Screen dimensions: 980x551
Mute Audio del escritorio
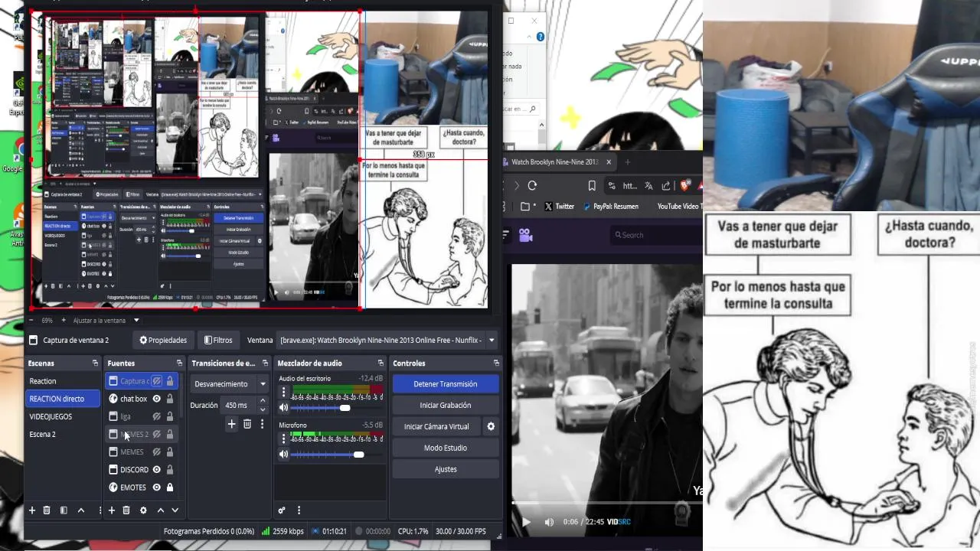[283, 408]
